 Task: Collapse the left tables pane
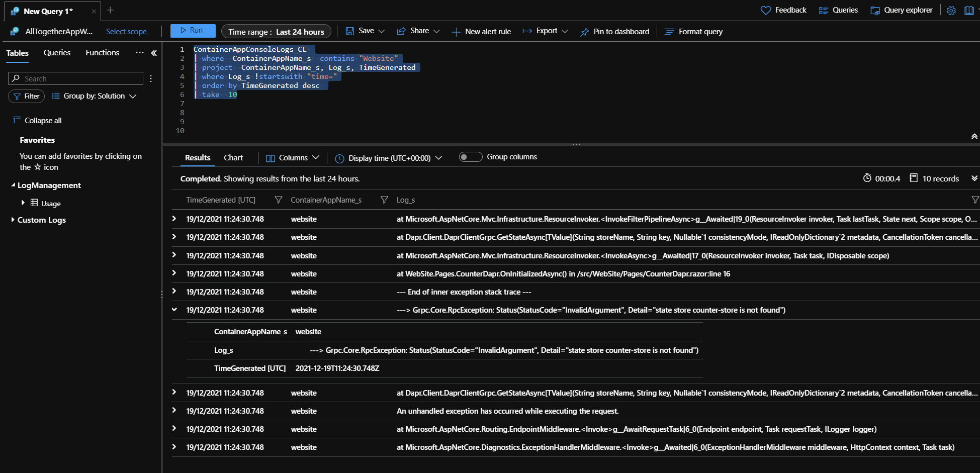[154, 53]
